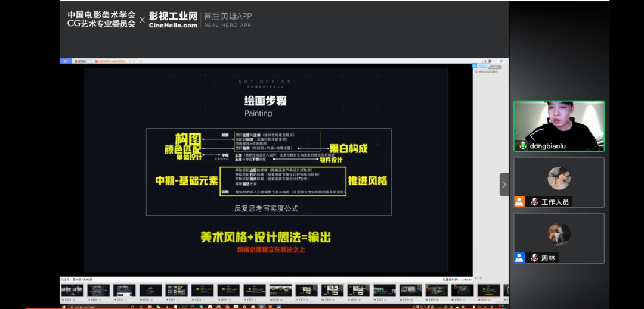Click blue user icon on 周林 tile

tap(519, 258)
